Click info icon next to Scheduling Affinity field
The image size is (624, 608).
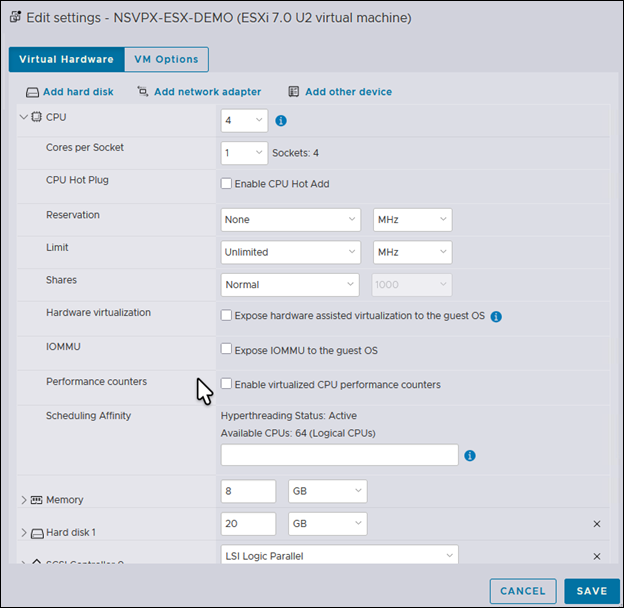pos(470,455)
